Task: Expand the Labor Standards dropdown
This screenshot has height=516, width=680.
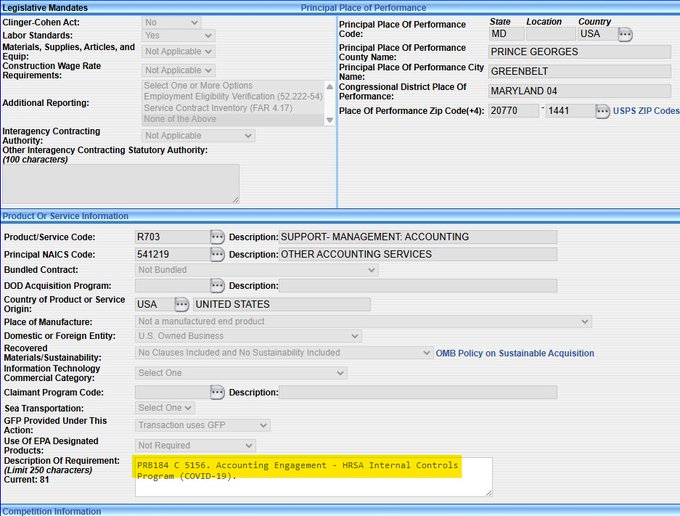Action: pyautogui.click(x=178, y=35)
